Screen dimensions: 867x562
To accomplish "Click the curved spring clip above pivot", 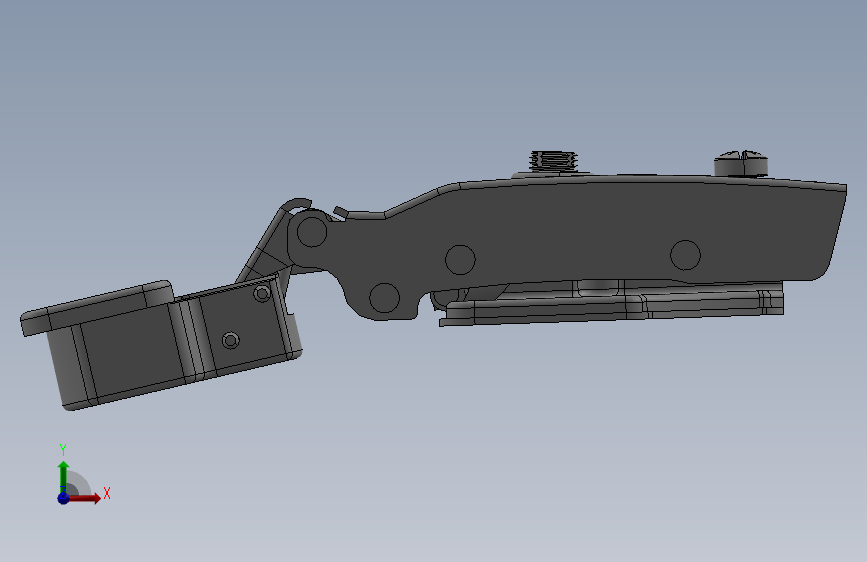I will click(x=297, y=205).
